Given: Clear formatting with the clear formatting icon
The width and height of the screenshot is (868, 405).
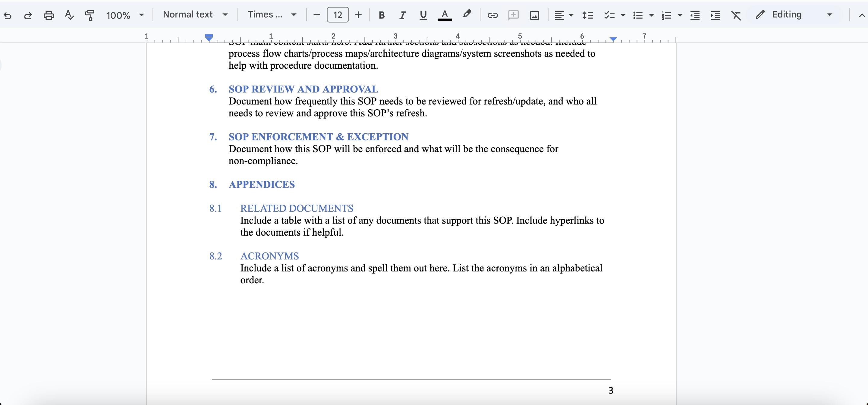Looking at the screenshot, I should click(736, 15).
